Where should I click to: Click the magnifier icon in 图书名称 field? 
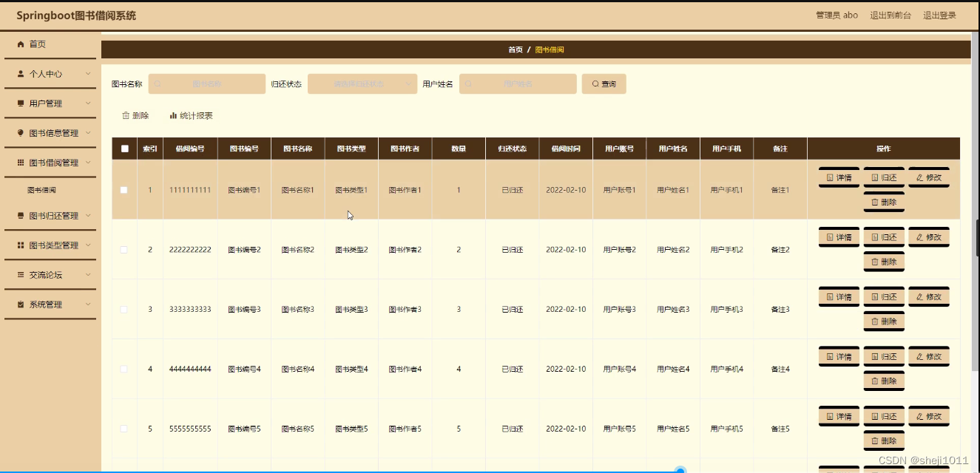pyautogui.click(x=157, y=84)
